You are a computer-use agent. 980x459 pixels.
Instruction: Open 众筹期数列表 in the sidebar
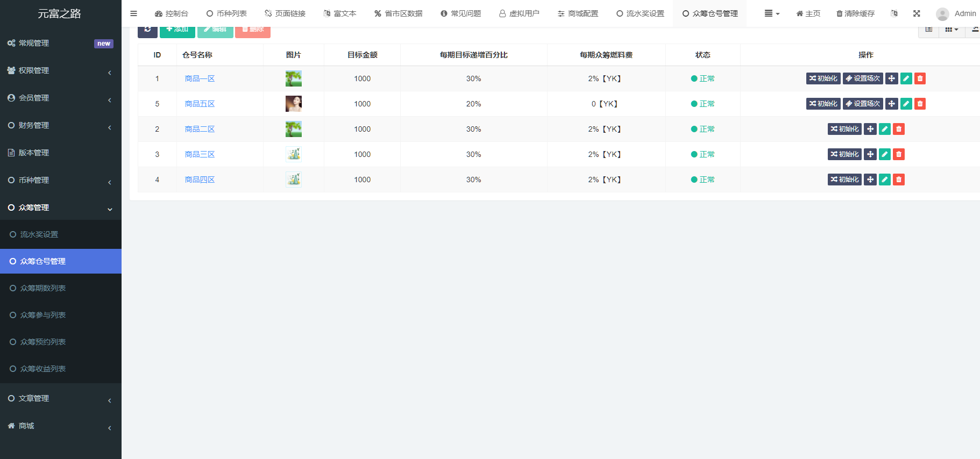click(43, 288)
